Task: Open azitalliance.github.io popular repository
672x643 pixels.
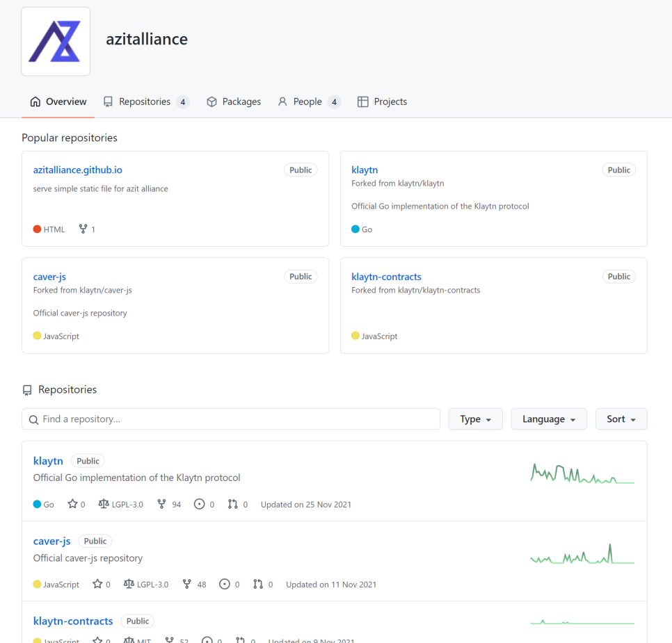Action: tap(78, 170)
